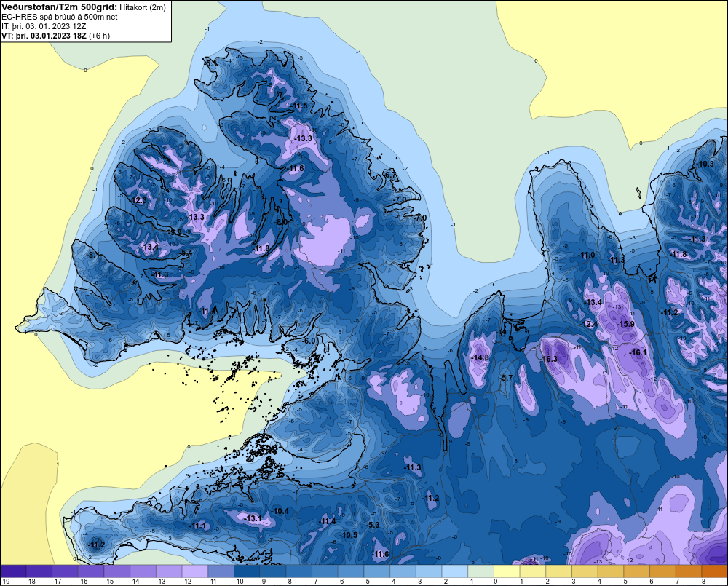Click the -11.0 temperature label
This screenshot has height=586, width=728.
[586, 255]
